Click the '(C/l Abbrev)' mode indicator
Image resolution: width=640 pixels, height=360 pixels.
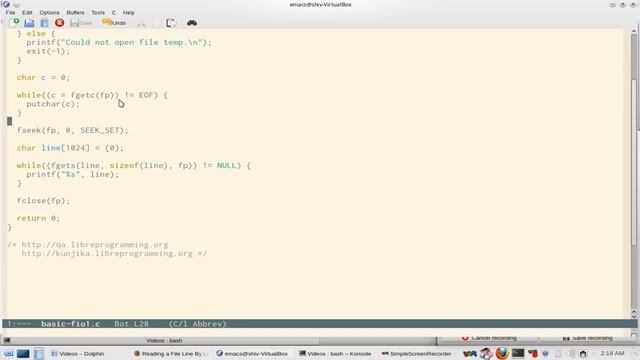198,324
